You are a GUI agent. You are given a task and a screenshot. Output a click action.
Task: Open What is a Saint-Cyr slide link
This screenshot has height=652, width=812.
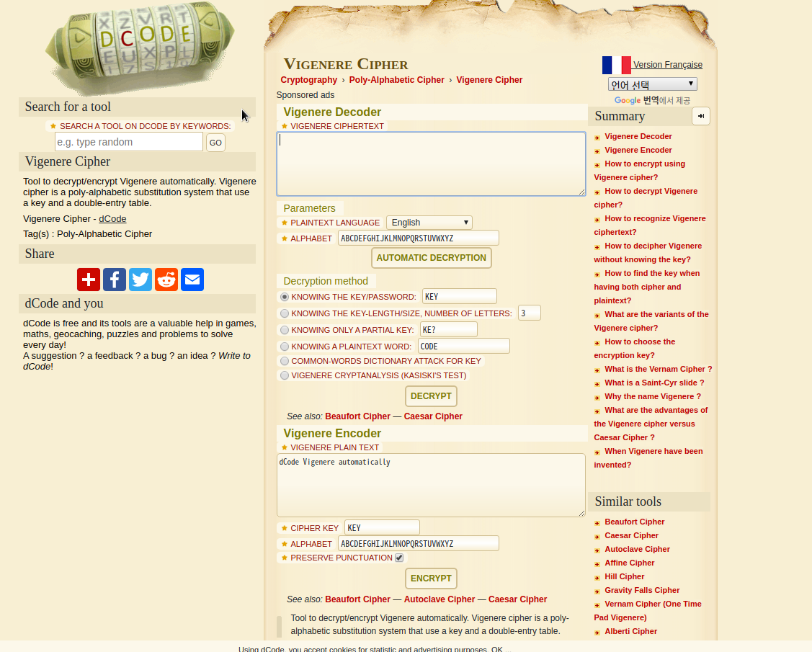coord(654,383)
